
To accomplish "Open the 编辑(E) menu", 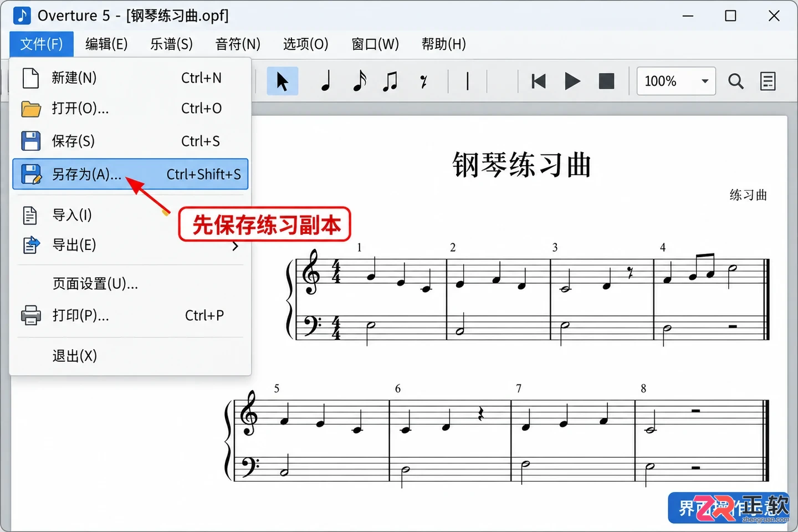I will 106,44.
